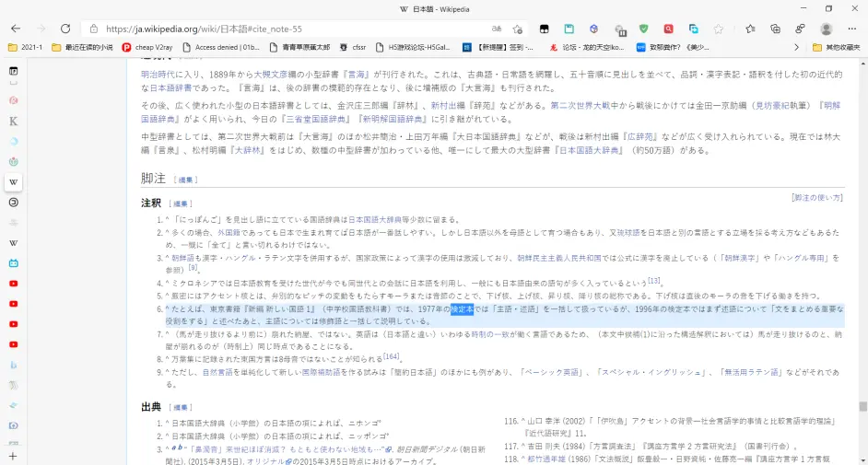Open the 大辞林 link
The width and height of the screenshot is (868, 465).
tap(248, 150)
